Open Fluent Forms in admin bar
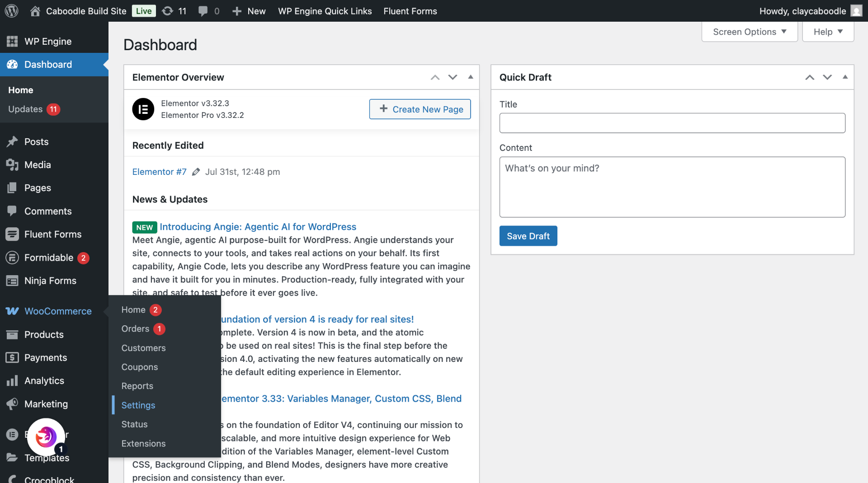Image resolution: width=868 pixels, height=483 pixels. [x=410, y=11]
